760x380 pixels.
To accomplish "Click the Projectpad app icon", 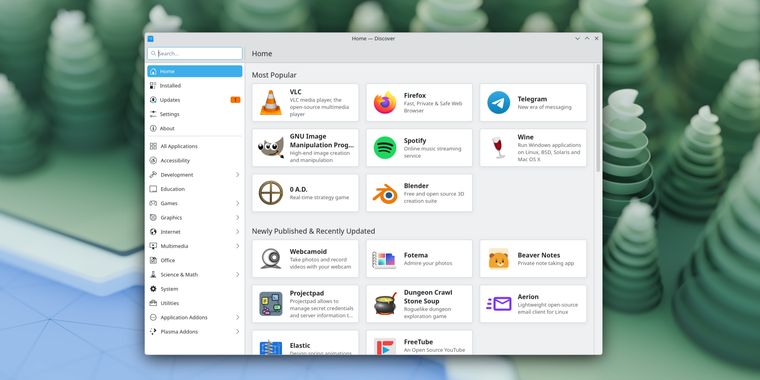I will [270, 304].
